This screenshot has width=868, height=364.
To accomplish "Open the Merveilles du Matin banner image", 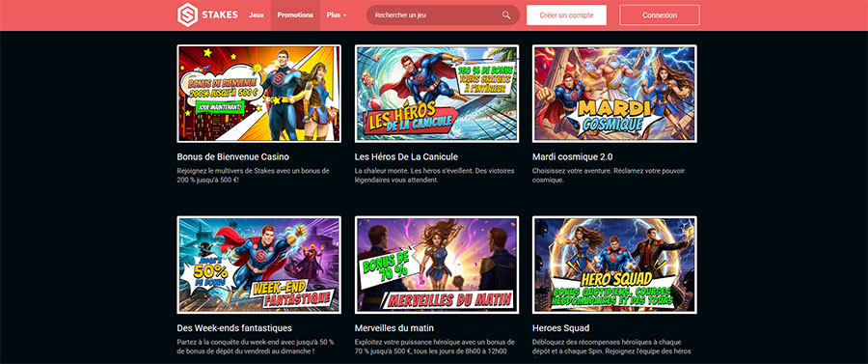I will pos(437,265).
